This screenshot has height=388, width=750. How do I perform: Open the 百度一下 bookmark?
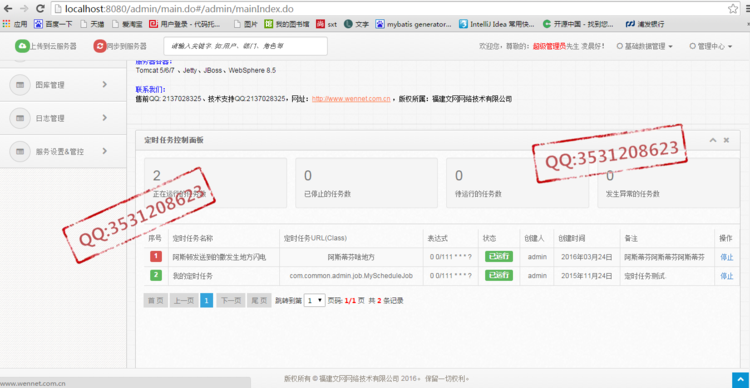[53, 23]
